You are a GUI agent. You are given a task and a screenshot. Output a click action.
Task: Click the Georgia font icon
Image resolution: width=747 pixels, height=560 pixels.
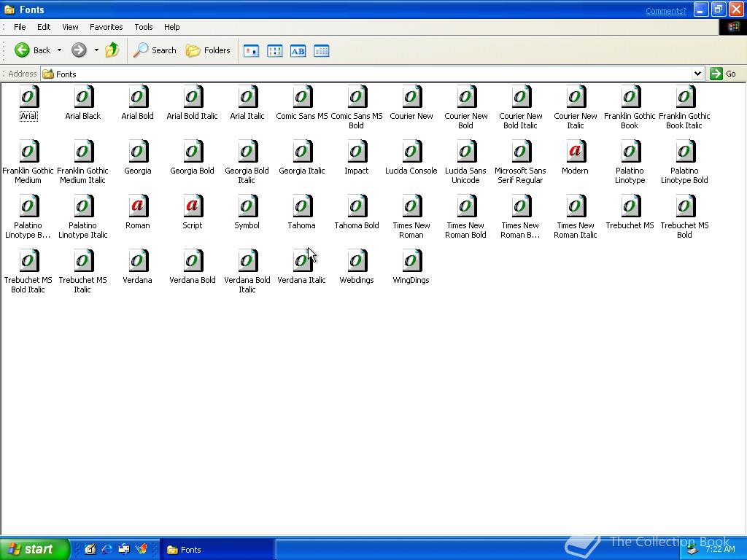[138, 152]
